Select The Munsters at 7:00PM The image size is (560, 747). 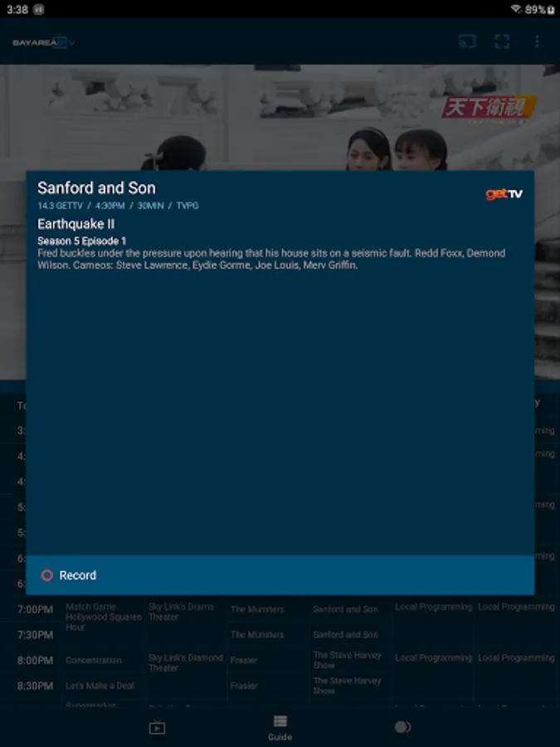257,609
